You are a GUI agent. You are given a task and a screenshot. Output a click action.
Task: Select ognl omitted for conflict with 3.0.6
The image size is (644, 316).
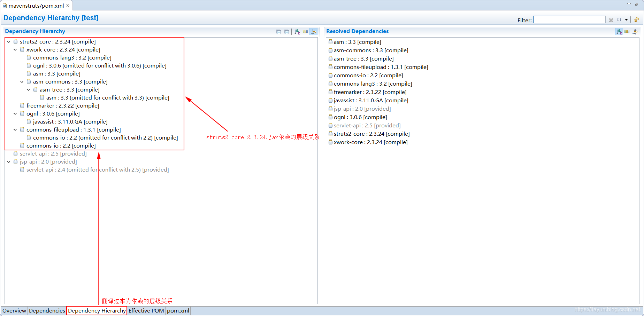coord(100,66)
